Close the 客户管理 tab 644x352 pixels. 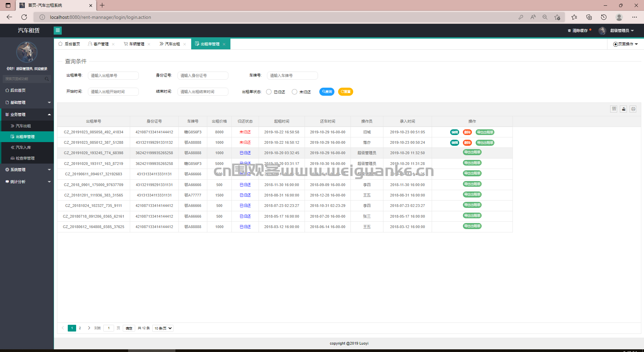coord(113,44)
